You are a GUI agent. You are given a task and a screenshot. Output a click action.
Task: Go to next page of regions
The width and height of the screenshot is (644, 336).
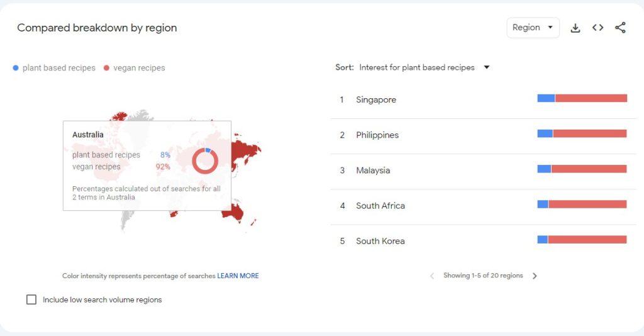(535, 276)
